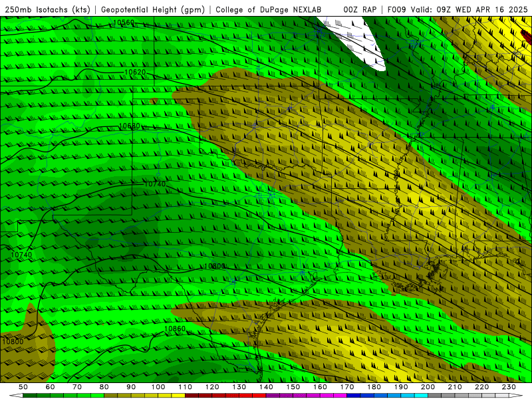Click the '140' value on the color scale
Image resolution: width=532 pixels, height=399 pixels.
(267, 387)
